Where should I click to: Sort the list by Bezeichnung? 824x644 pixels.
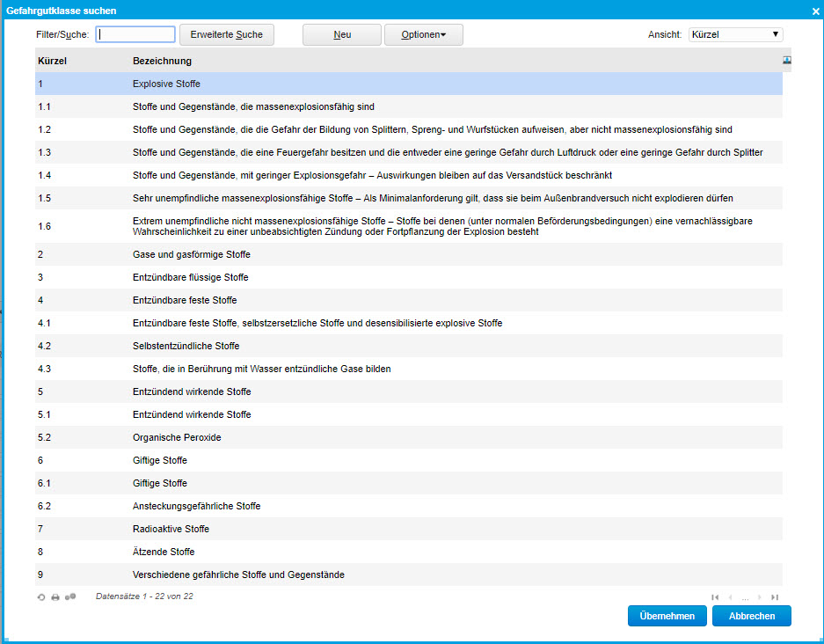[157, 61]
